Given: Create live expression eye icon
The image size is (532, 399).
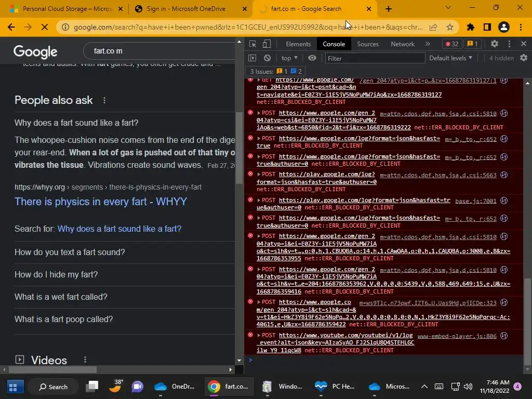Looking at the screenshot, I should click(x=312, y=58).
